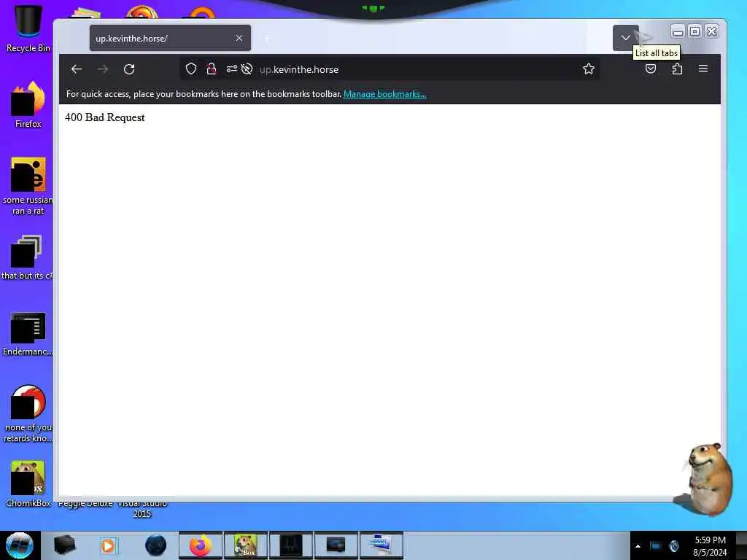
Task: Minimize the Firefox window
Action: pos(678,31)
